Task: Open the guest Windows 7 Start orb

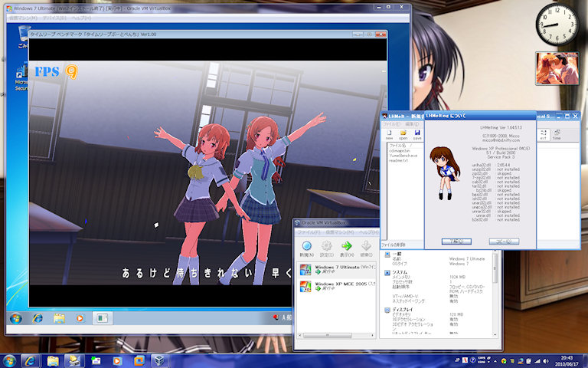Action: click(x=16, y=318)
